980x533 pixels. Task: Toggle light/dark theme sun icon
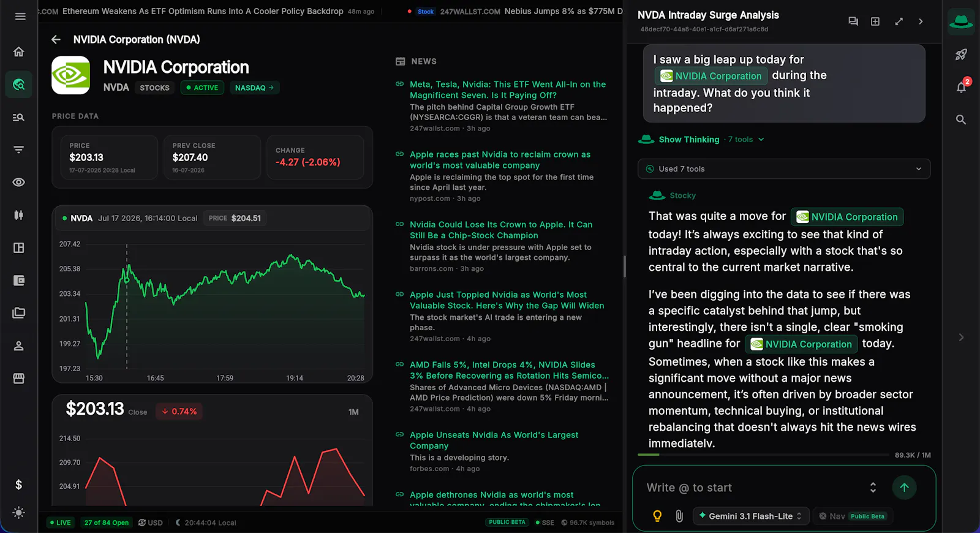(19, 513)
